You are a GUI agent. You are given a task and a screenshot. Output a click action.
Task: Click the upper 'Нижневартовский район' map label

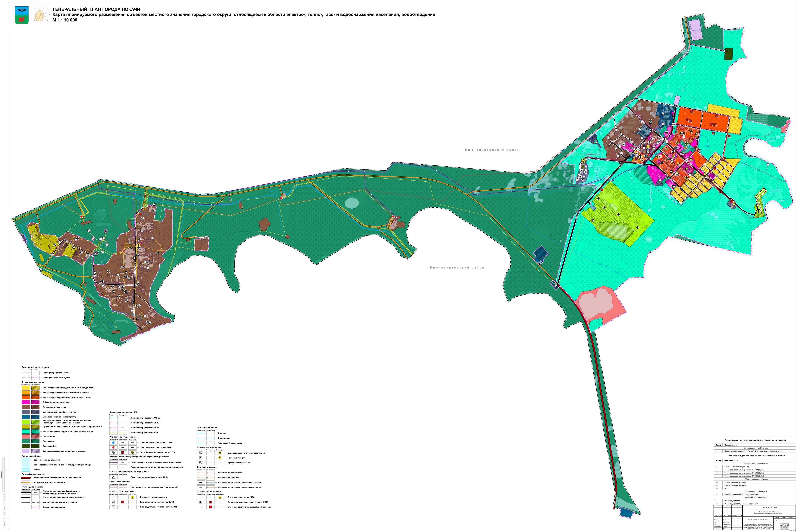click(x=492, y=150)
